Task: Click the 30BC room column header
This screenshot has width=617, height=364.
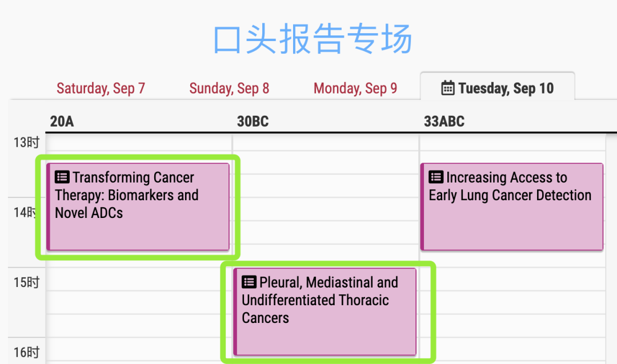Action: pyautogui.click(x=253, y=121)
